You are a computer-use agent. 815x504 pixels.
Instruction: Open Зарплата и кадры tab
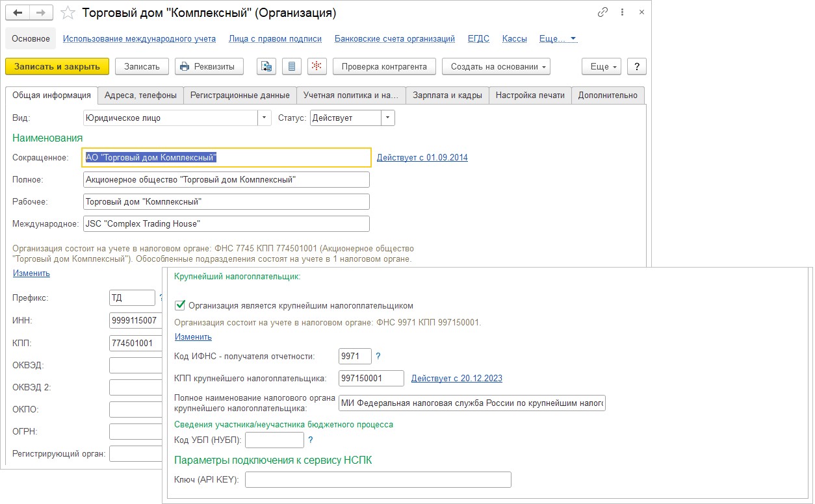pyautogui.click(x=447, y=95)
